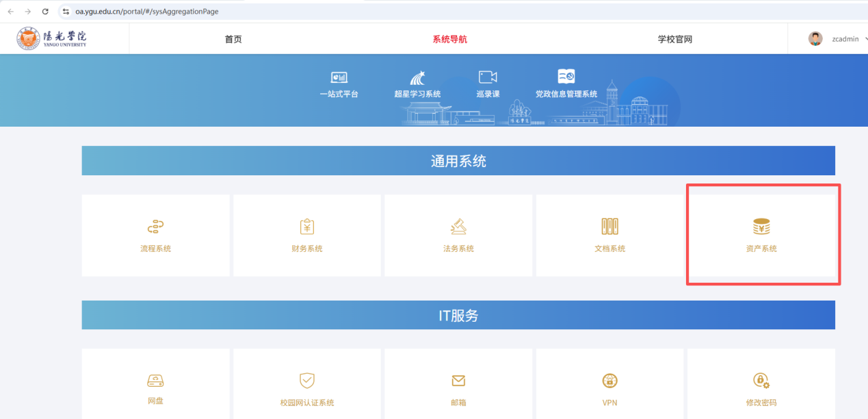The image size is (868, 419).
Task: Open the 邮箱 envelope icon
Action: [458, 381]
